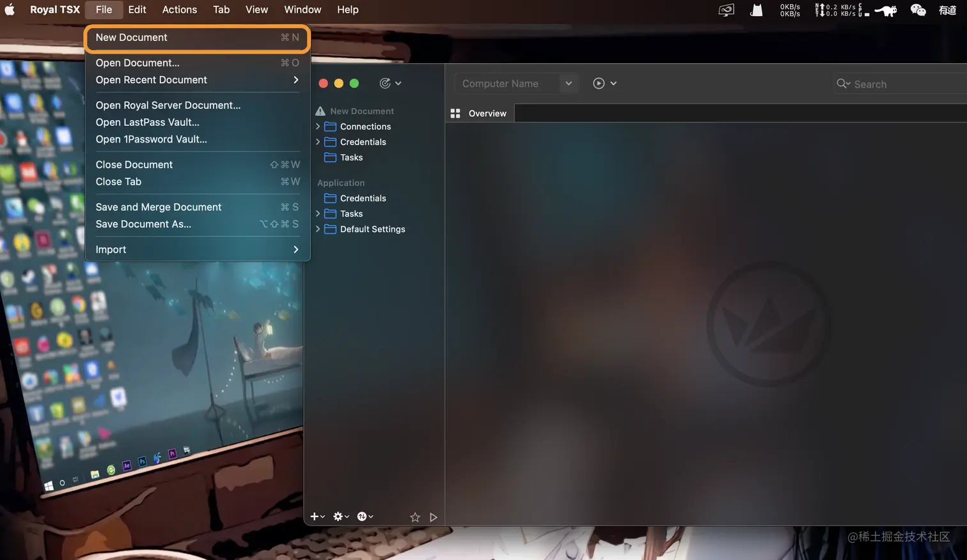Choose Save Document As... entry
The width and height of the screenshot is (967, 560).
pyautogui.click(x=197, y=224)
